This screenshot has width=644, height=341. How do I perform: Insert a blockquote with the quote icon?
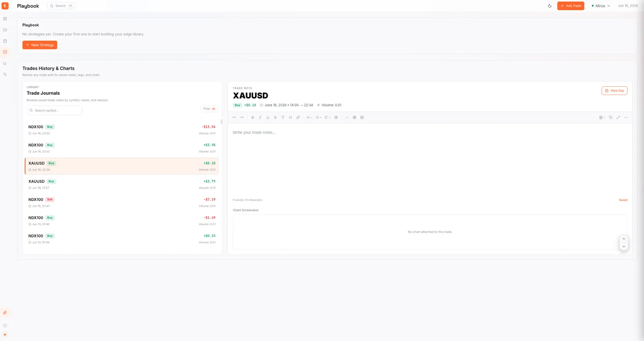click(x=336, y=118)
